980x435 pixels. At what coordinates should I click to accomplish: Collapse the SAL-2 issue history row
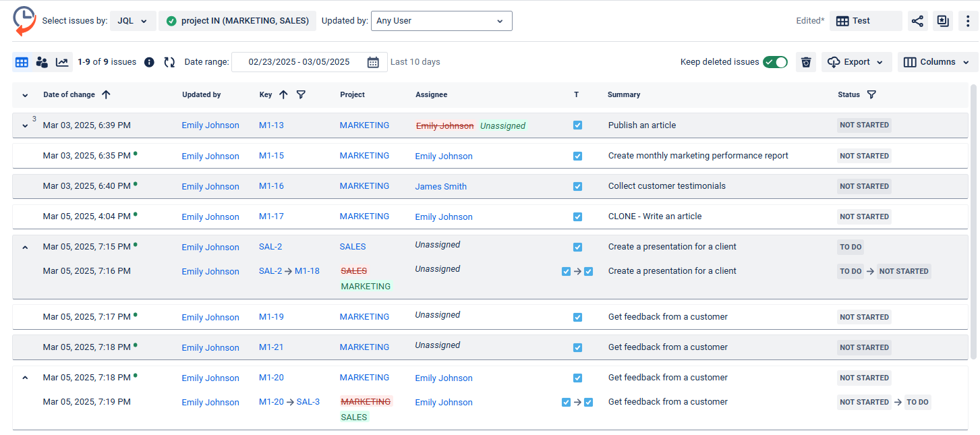(x=25, y=248)
